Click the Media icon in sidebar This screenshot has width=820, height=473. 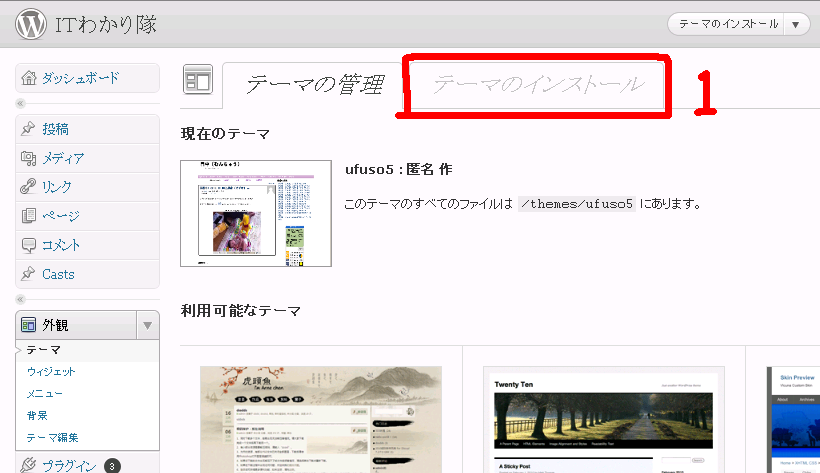[28, 158]
